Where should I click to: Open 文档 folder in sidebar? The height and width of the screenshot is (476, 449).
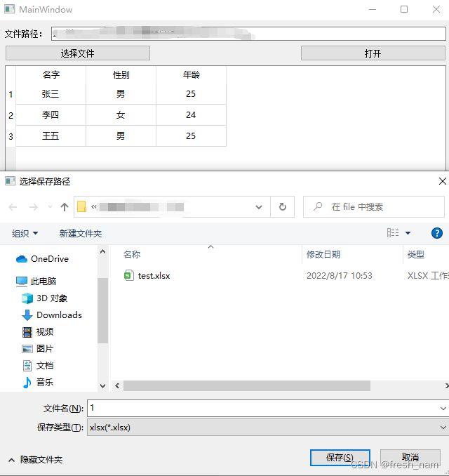(38, 366)
